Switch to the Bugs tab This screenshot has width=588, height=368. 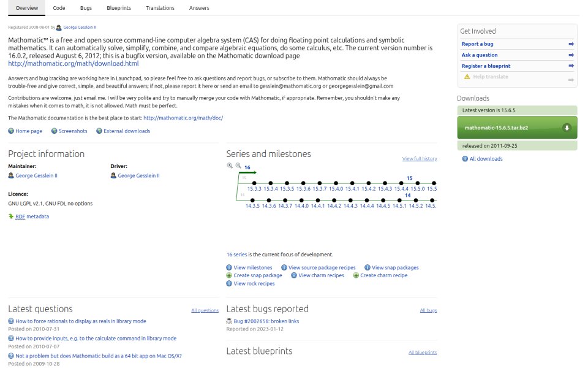coord(86,8)
